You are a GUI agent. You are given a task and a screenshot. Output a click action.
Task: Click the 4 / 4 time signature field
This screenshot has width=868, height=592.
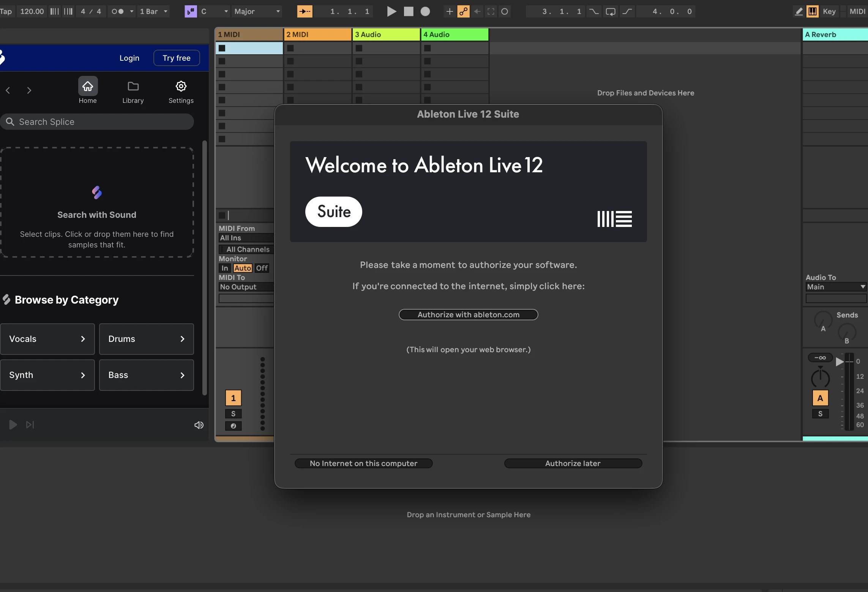(x=91, y=11)
